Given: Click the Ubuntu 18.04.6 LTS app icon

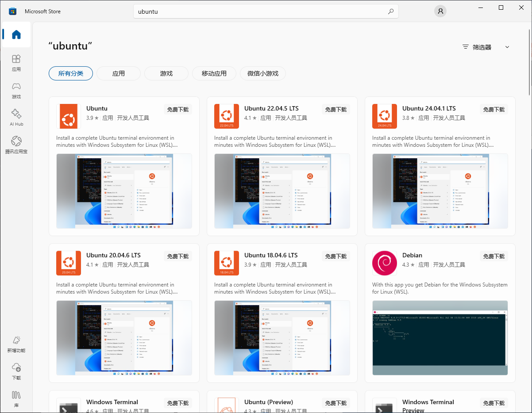Looking at the screenshot, I should (x=227, y=263).
